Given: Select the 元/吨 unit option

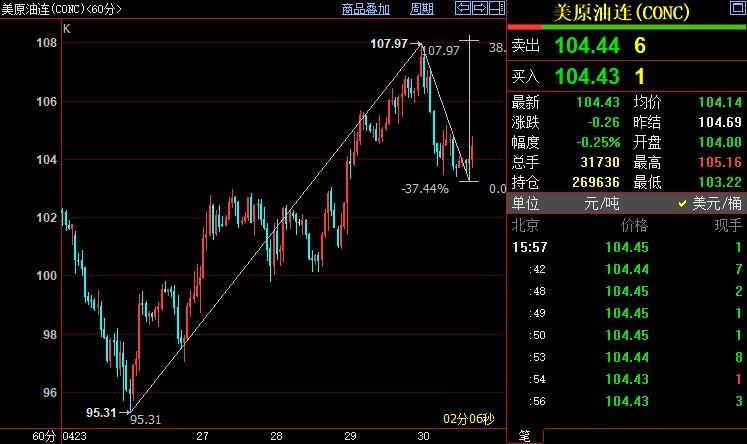Looking at the screenshot, I should (x=603, y=203).
